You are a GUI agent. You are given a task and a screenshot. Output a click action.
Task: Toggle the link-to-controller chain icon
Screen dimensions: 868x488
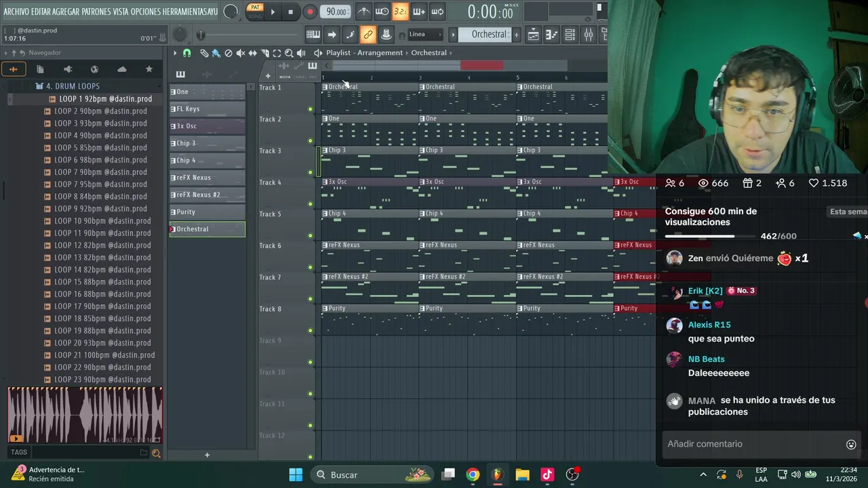point(368,35)
